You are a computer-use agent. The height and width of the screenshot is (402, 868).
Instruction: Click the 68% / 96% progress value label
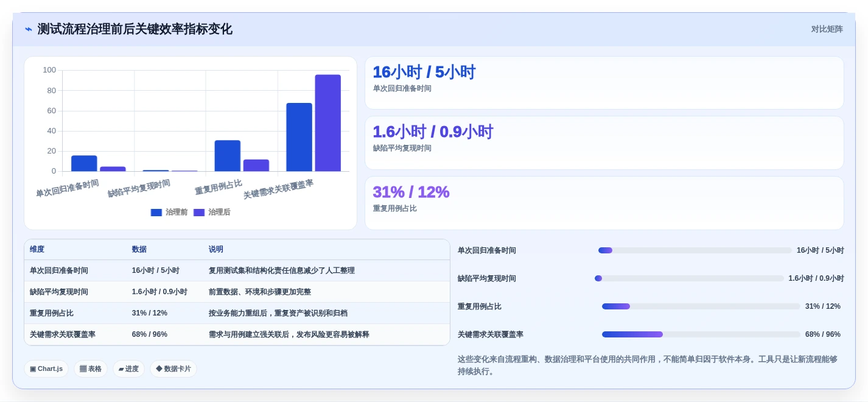coord(823,334)
